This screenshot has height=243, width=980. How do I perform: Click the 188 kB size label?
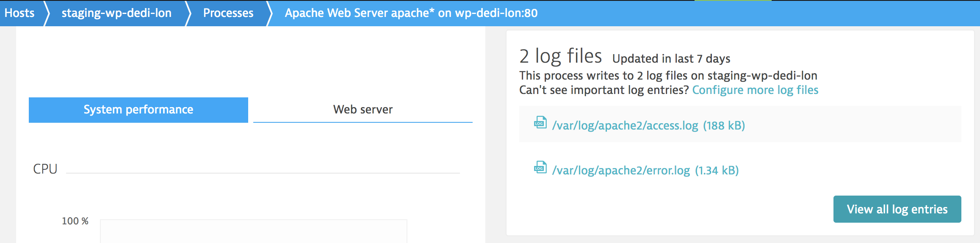coord(724,126)
